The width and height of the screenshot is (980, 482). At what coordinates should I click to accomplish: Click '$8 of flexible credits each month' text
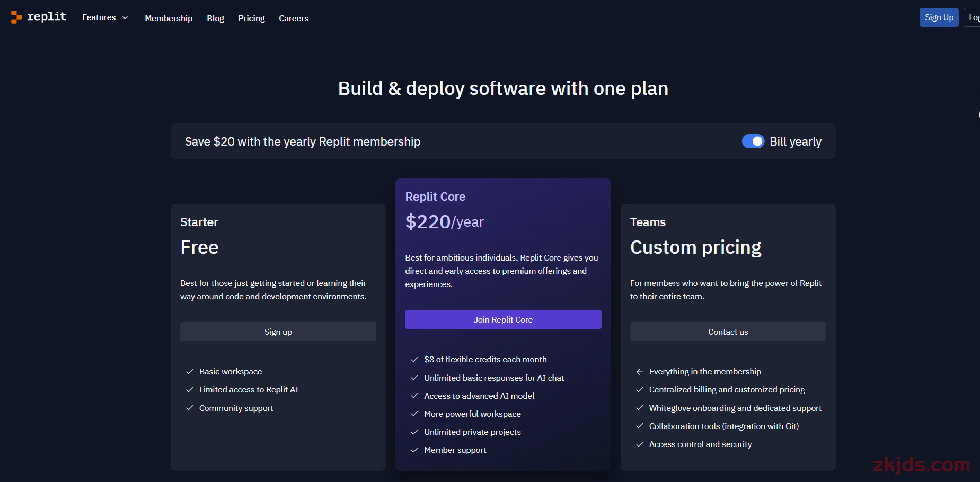click(x=485, y=360)
